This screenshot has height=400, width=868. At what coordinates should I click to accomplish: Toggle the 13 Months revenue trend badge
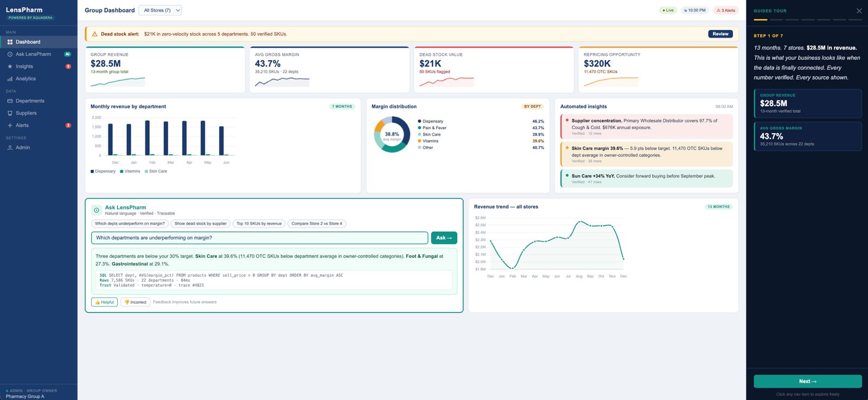tap(718, 207)
